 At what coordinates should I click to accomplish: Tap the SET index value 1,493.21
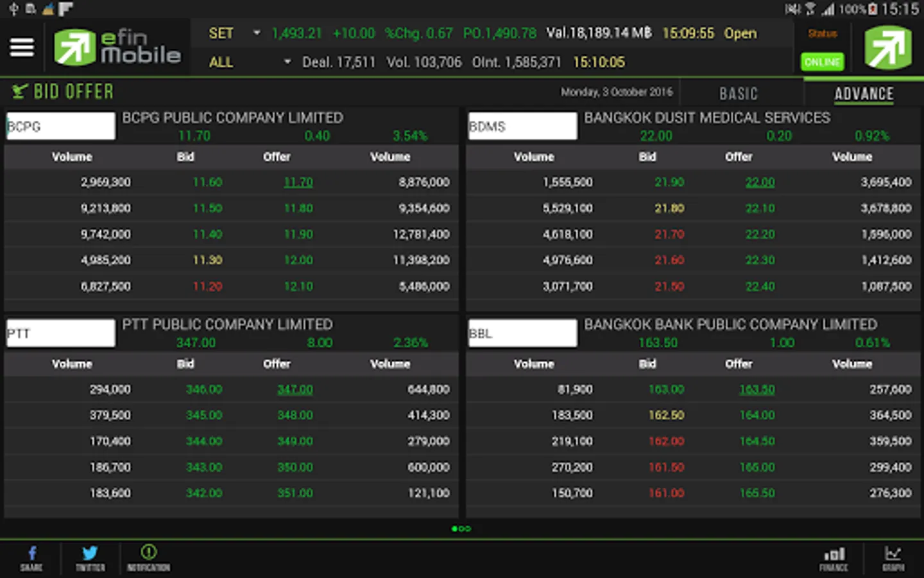[296, 33]
